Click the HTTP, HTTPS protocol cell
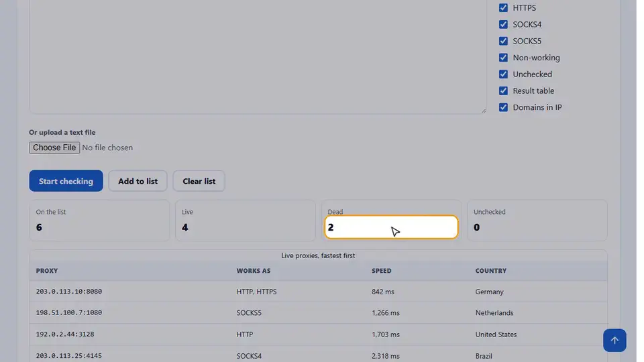Screen dimensions: 644x362 (257, 292)
